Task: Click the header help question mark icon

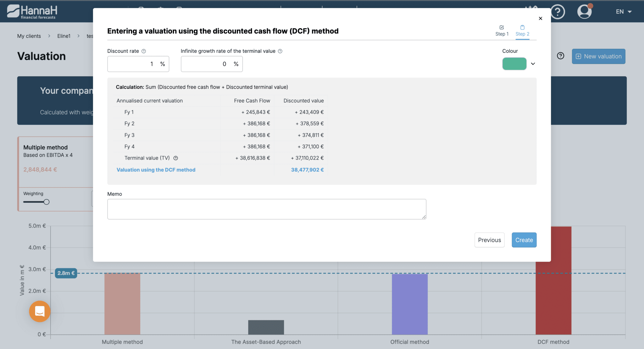Action: (x=558, y=12)
